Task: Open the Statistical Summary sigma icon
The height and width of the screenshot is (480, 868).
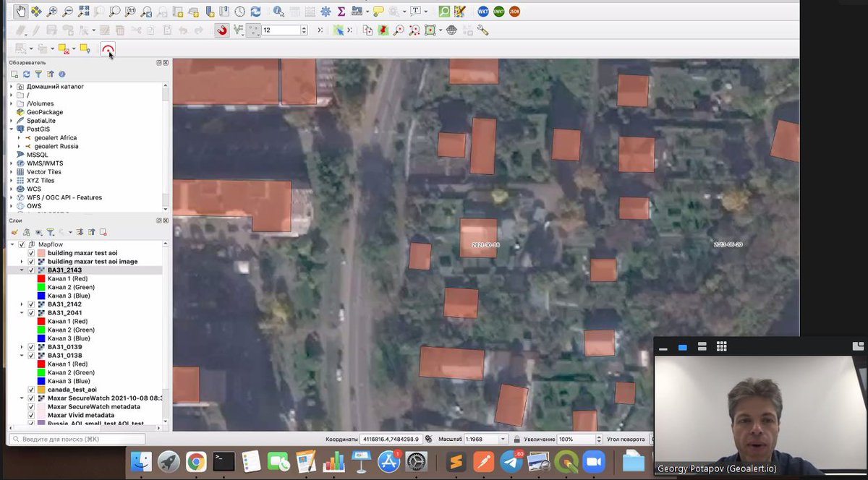Action: (x=341, y=12)
